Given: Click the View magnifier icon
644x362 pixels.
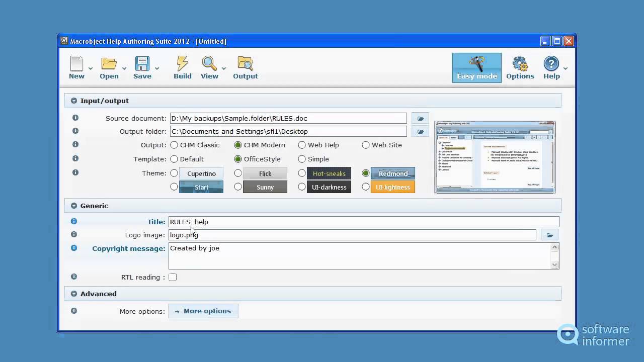Looking at the screenshot, I should tap(209, 63).
